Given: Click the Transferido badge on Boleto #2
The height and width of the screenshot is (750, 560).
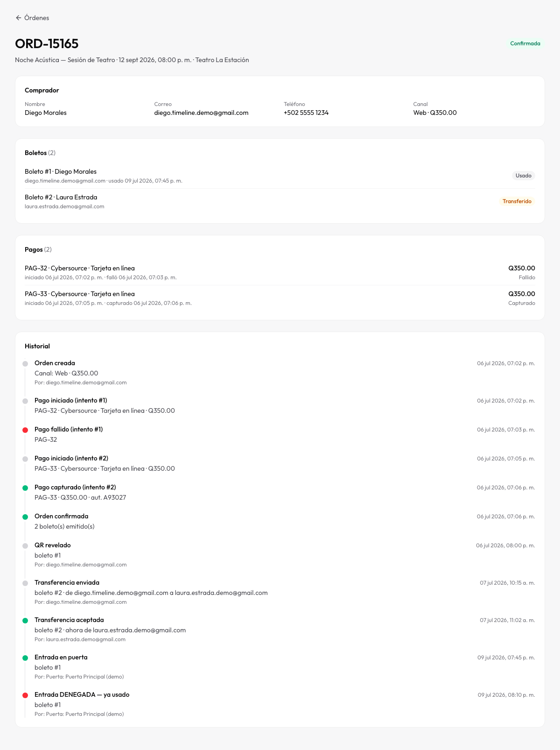Looking at the screenshot, I should tap(517, 201).
